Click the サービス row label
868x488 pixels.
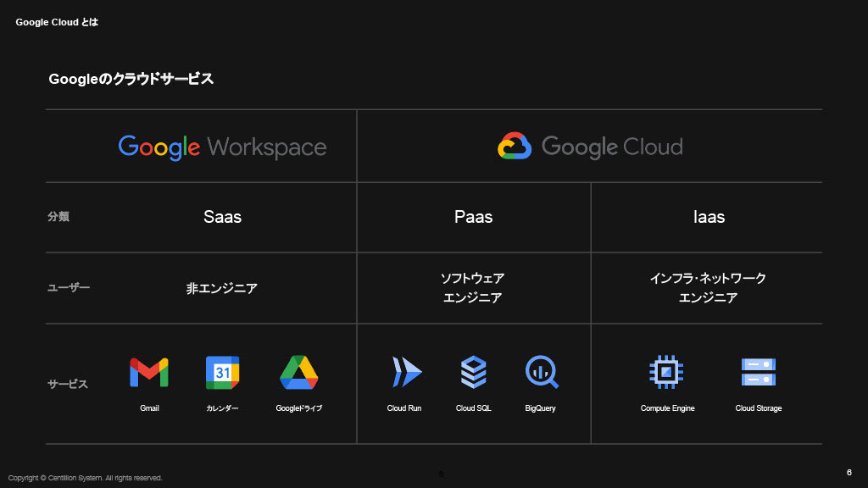(x=68, y=384)
